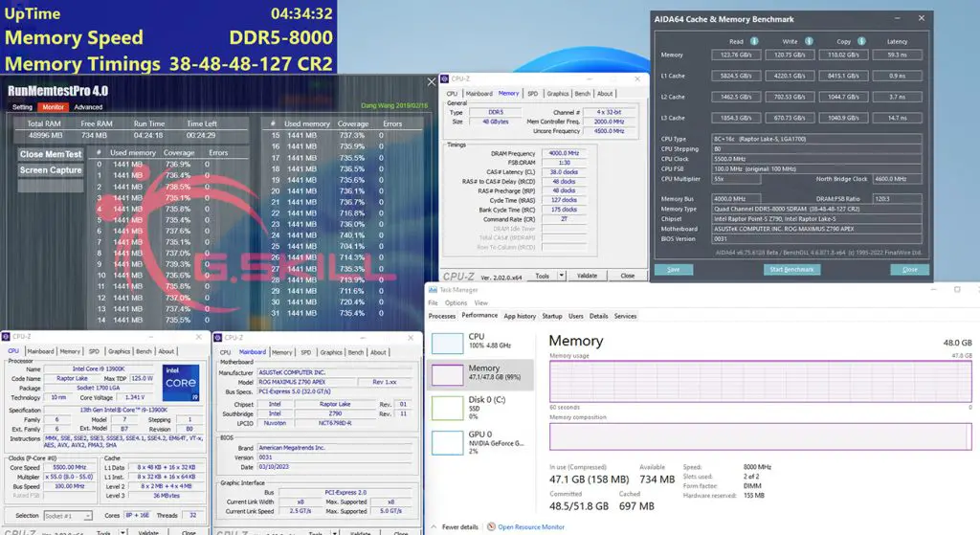The image size is (980, 535).
Task: Click Memory Latency value 59.3 ns in AIDA64
Action: 897,55
